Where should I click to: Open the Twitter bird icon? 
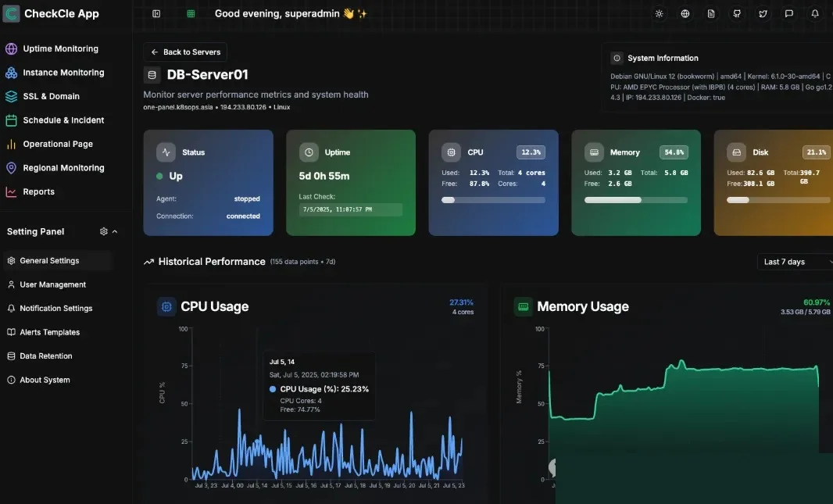click(763, 14)
